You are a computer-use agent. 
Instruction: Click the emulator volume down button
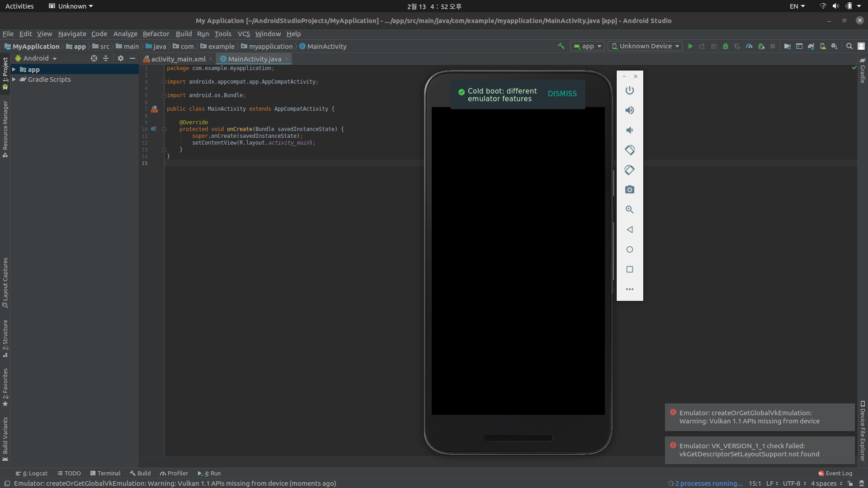click(x=630, y=130)
